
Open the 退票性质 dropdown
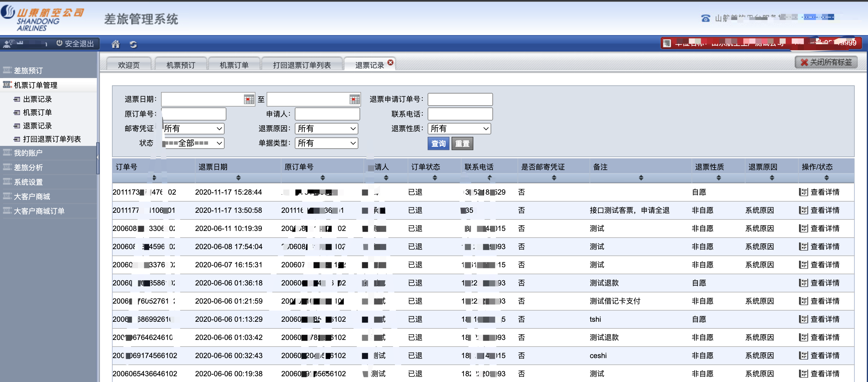click(x=459, y=129)
